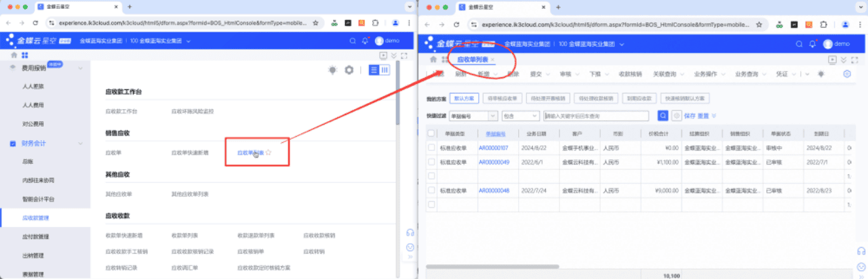Screen dimensions: 868x279
Task: Click the filter settings gear next to 保存
Action: click(676, 116)
